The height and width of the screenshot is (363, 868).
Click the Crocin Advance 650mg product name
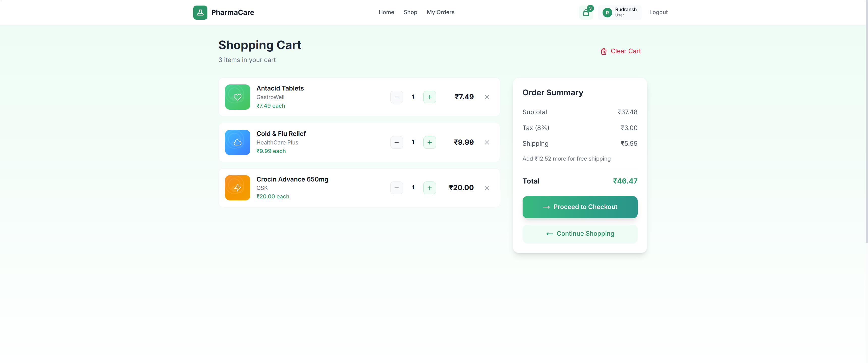coord(292,179)
